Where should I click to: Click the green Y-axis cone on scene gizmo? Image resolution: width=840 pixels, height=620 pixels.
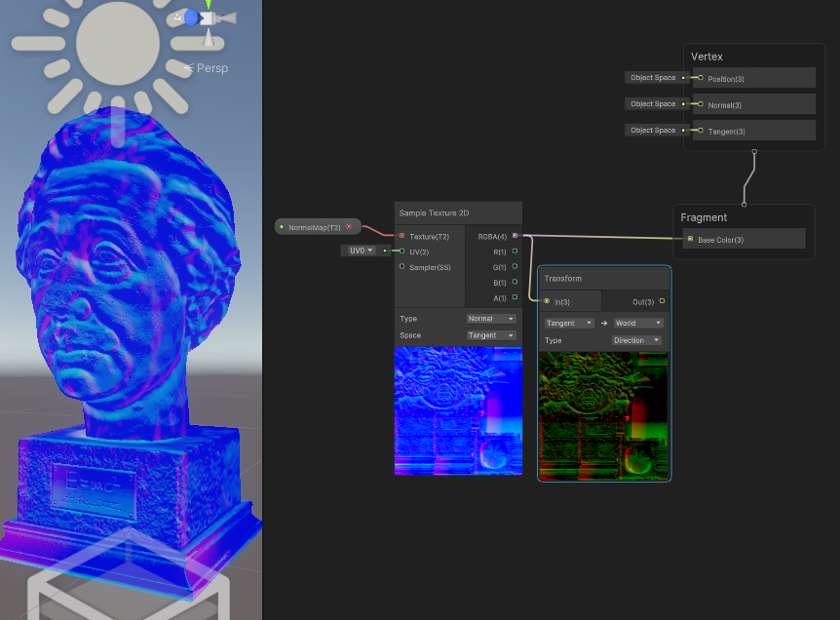coord(208,5)
